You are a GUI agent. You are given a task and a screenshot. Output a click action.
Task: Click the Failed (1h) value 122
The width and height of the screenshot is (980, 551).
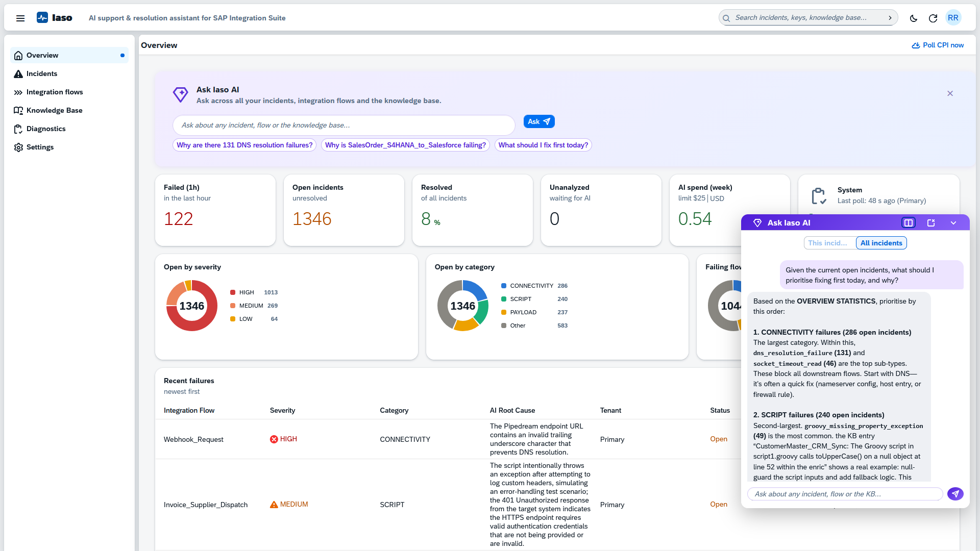178,219
